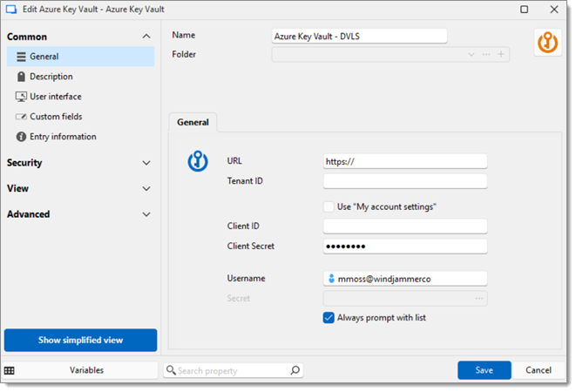Close the Edit Azure Key Vault window
This screenshot has height=392, width=576.
(554, 10)
